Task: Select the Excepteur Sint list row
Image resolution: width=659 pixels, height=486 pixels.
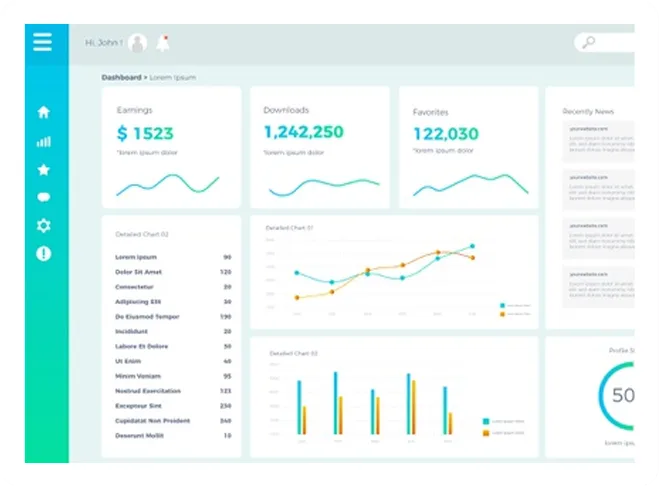Action: (173, 406)
